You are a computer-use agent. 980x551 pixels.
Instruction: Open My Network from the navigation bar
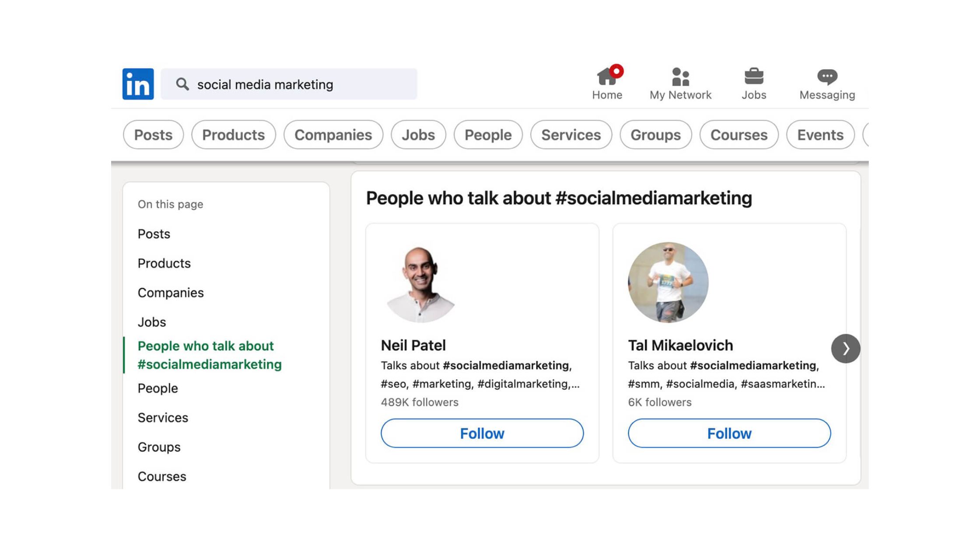680,81
